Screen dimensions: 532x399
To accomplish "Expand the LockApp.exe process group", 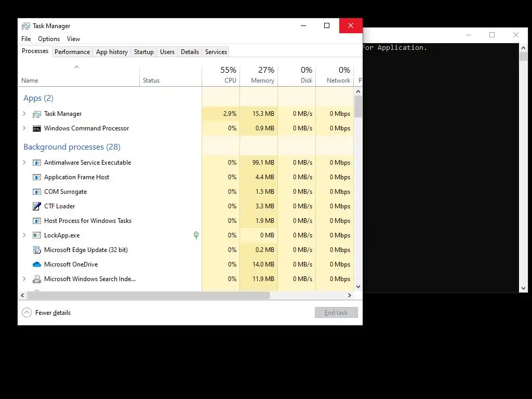I will click(x=24, y=235).
